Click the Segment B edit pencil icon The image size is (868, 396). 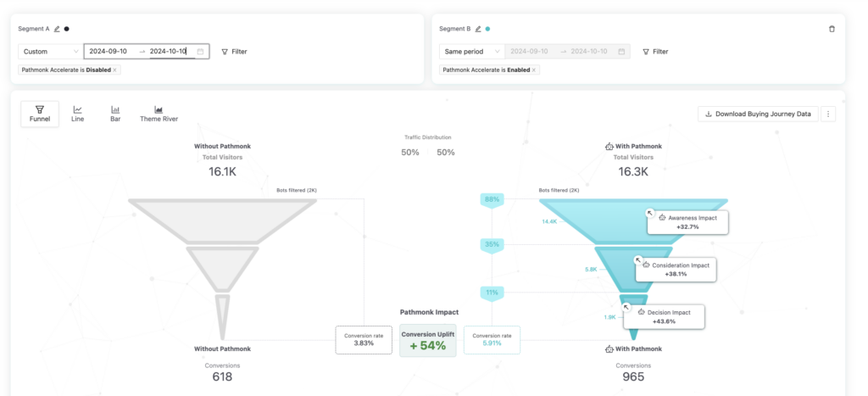(478, 29)
